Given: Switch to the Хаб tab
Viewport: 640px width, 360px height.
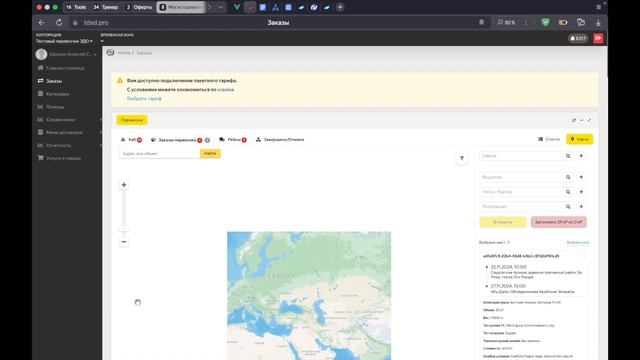Looking at the screenshot, I should pos(131,140).
